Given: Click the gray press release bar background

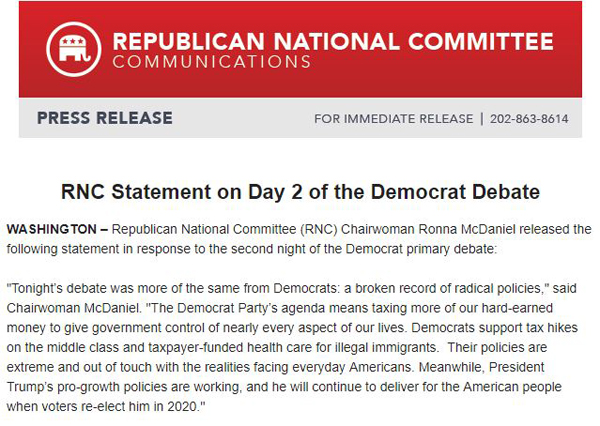Looking at the screenshot, I should point(243,118).
